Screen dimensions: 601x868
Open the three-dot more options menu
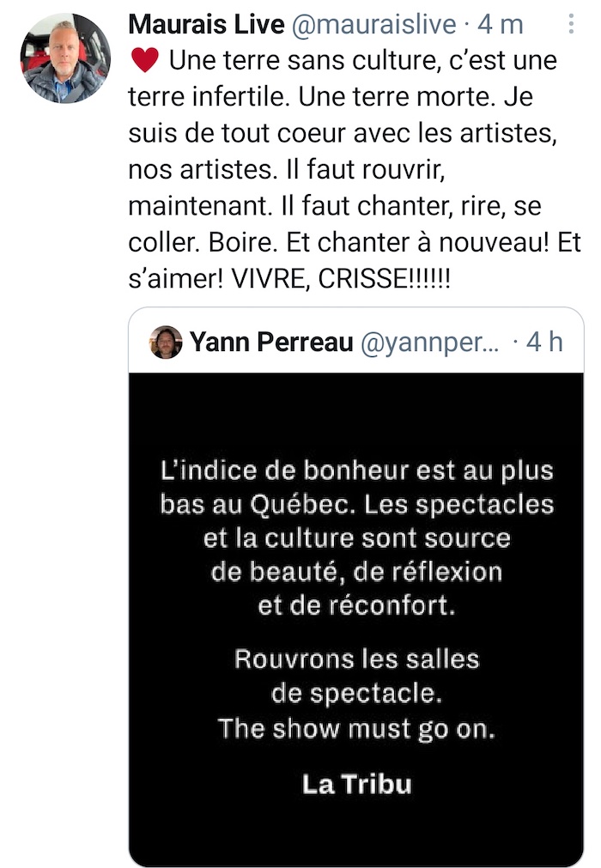(x=571, y=24)
